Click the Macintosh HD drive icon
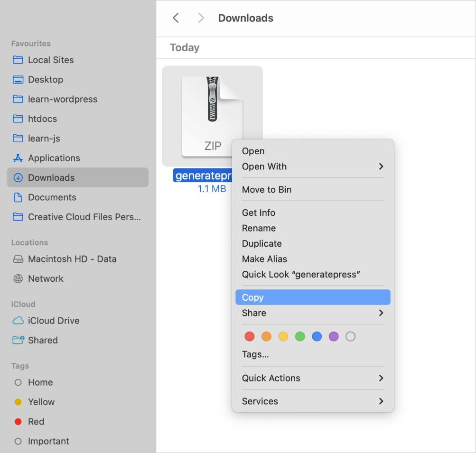 tap(18, 259)
